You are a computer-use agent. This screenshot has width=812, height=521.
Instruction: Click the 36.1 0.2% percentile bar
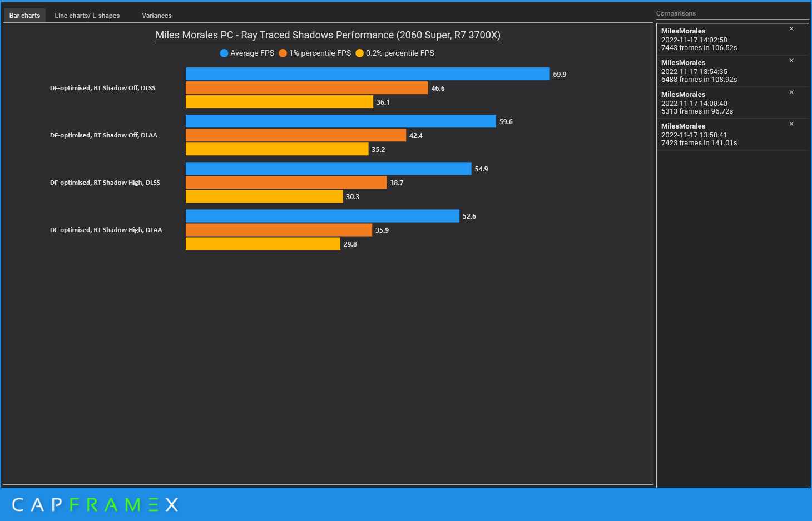tap(279, 102)
